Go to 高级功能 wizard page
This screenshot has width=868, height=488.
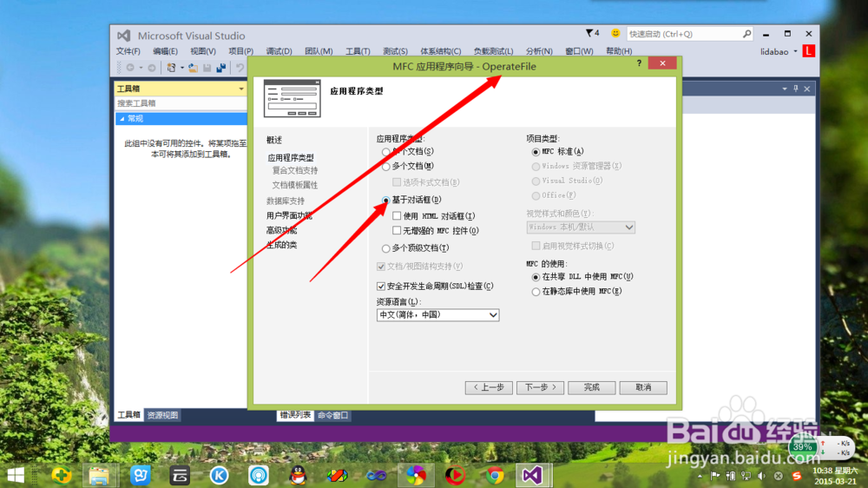click(x=281, y=230)
